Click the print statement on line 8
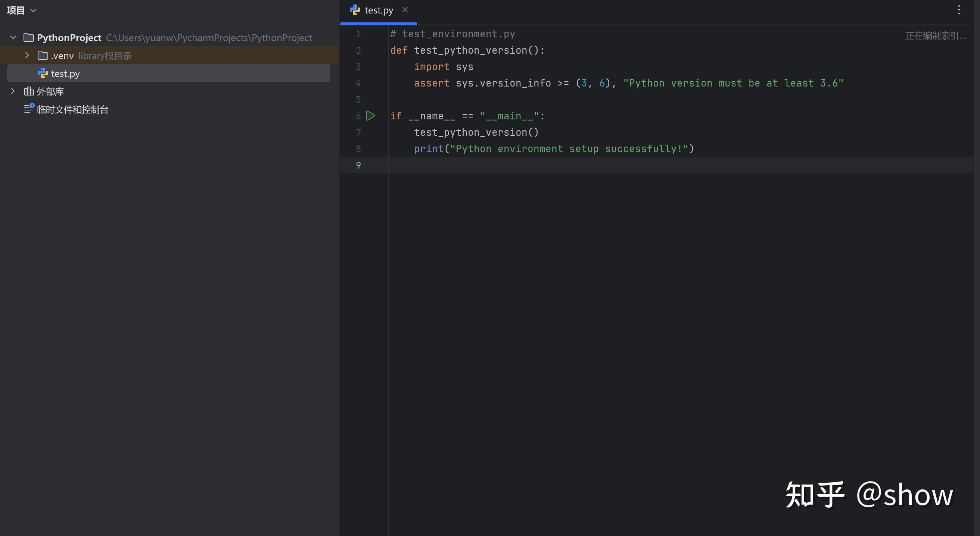Image resolution: width=980 pixels, height=536 pixels. (554, 148)
